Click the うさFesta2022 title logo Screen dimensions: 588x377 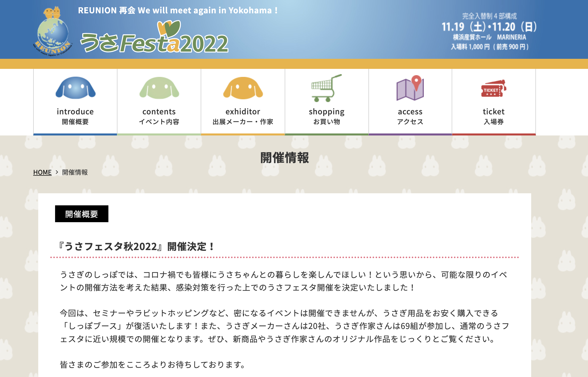(x=154, y=40)
